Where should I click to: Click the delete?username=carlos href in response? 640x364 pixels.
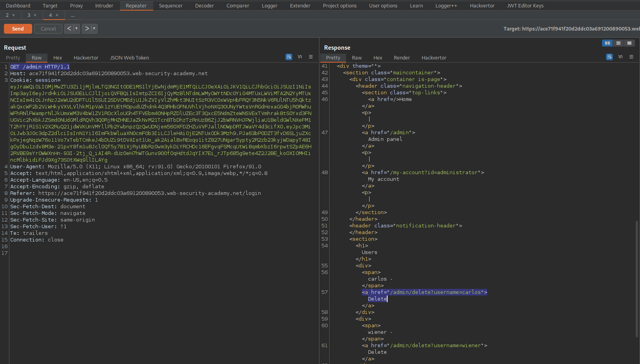(x=424, y=292)
